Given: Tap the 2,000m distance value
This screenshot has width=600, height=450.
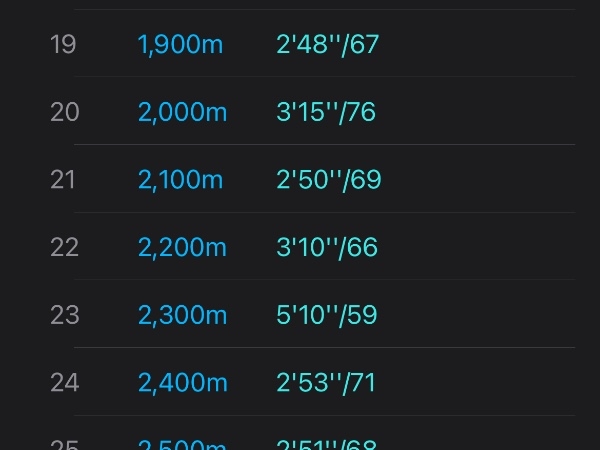Looking at the screenshot, I should pyautogui.click(x=183, y=113).
